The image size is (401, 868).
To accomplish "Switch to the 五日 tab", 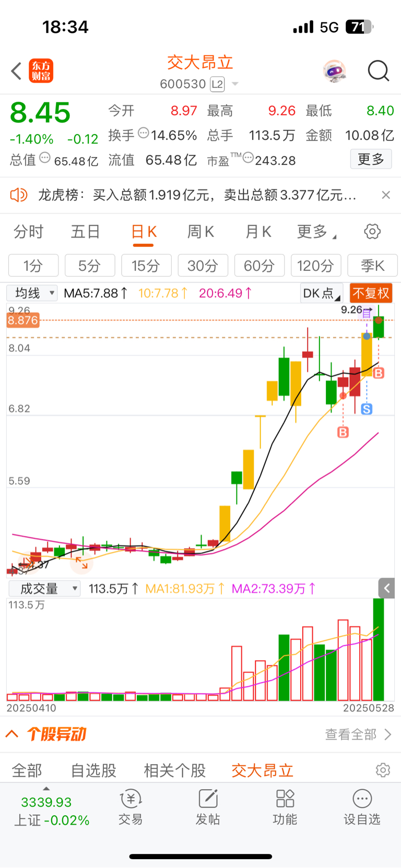I will coord(86,232).
